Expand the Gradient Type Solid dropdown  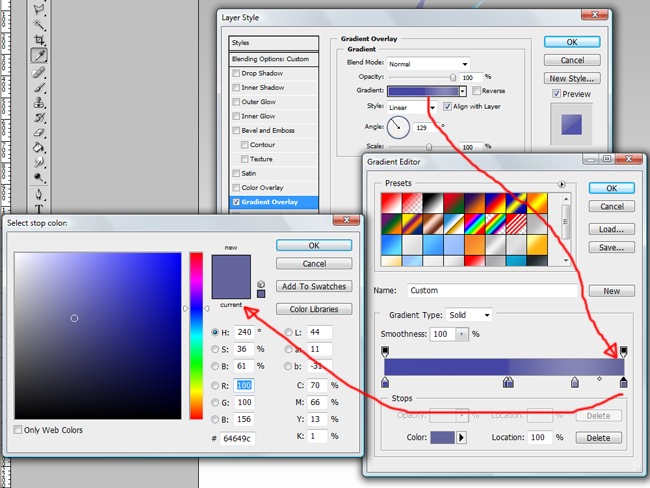click(x=468, y=314)
